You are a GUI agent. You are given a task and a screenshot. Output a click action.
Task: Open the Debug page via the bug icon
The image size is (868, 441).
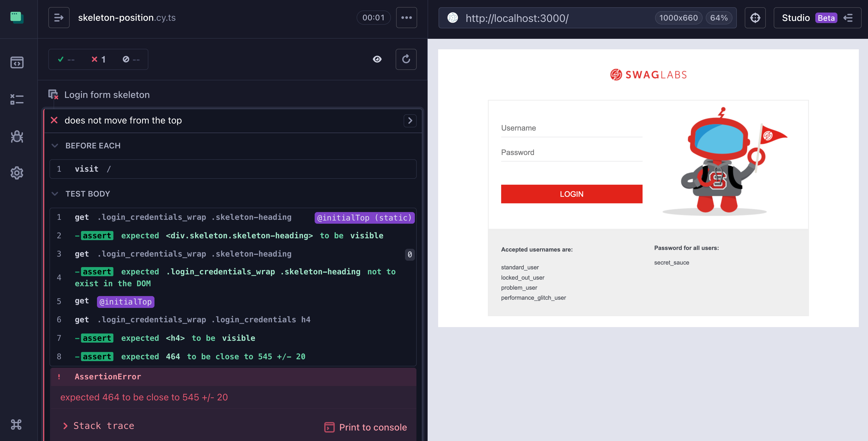(x=17, y=136)
